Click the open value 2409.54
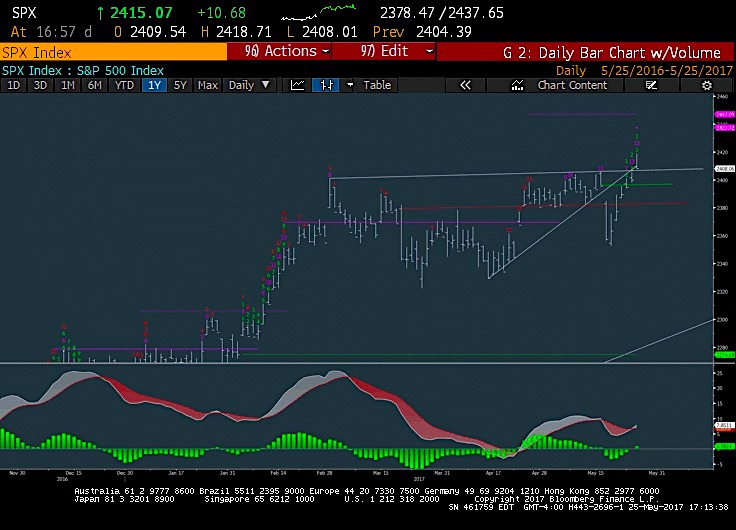The width and height of the screenshot is (736, 530). coord(157,32)
